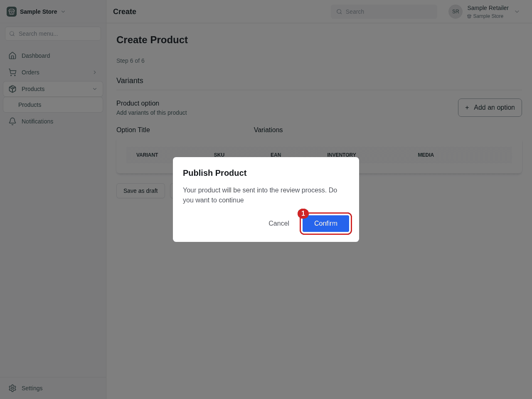This screenshot has width=532, height=399.
Task: Open the Orders menu item
Action: pos(53,72)
